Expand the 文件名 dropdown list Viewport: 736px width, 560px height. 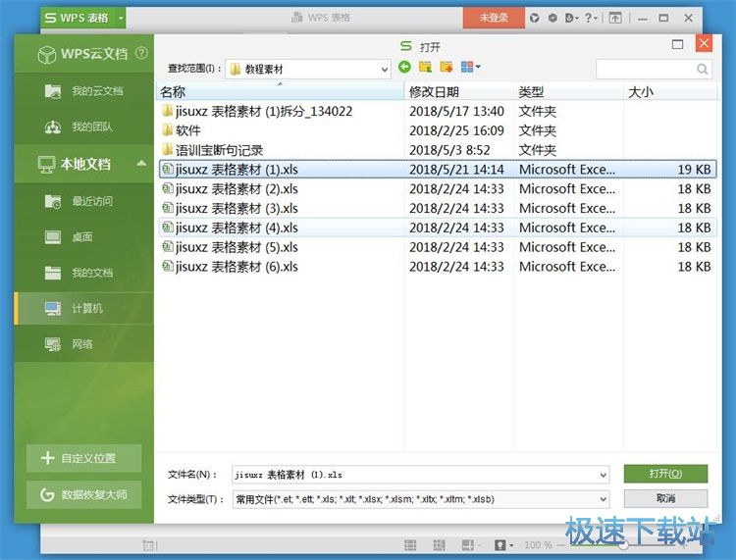603,475
